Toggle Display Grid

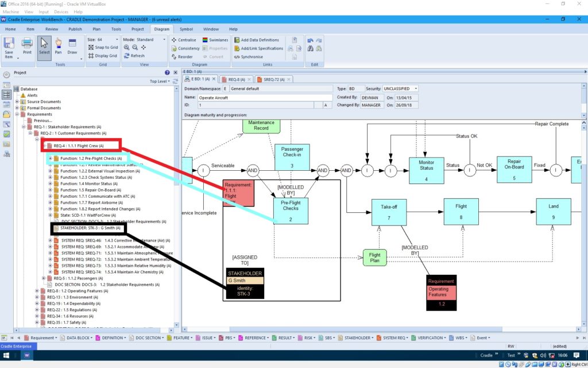103,56
